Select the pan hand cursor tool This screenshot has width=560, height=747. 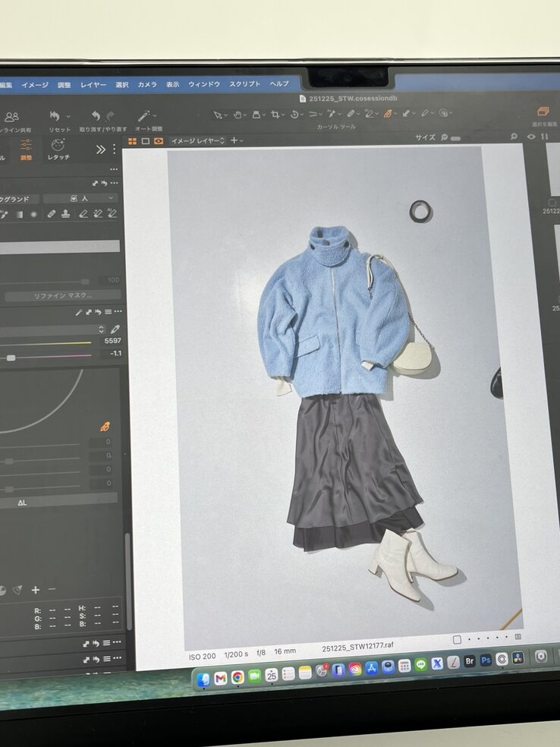pyautogui.click(x=238, y=115)
